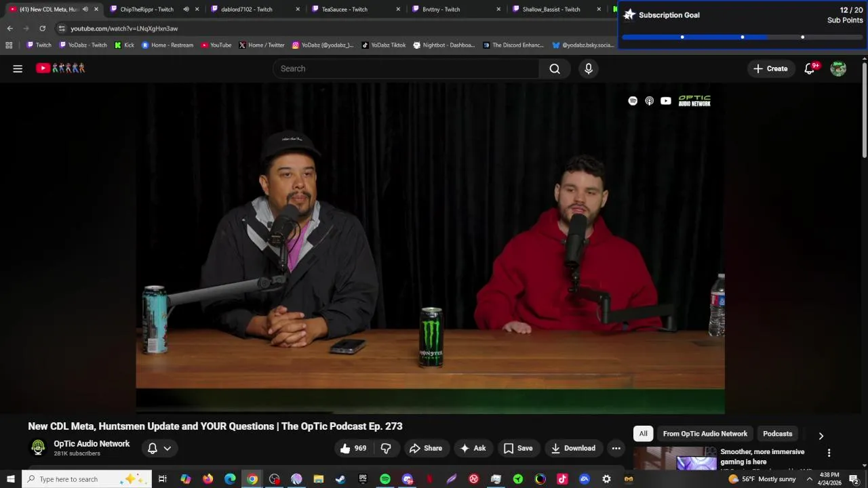Dislike the video with thumbs down
Image resolution: width=868 pixels, height=488 pixels.
pos(386,448)
